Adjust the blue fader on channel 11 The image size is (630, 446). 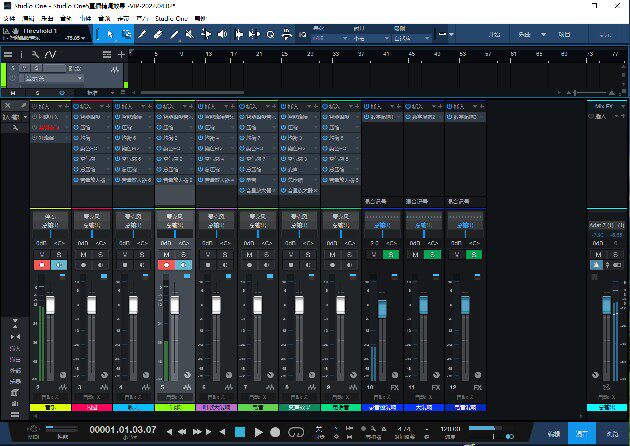423,305
